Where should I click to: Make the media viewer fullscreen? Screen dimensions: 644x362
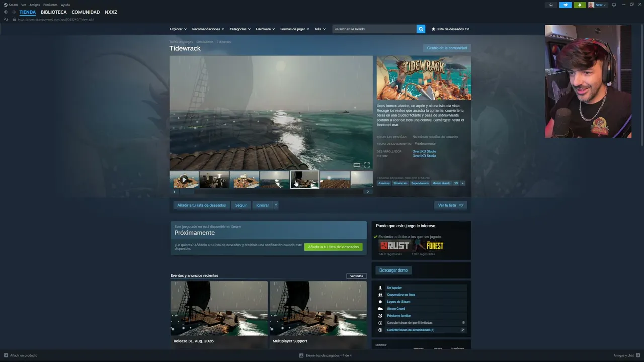click(x=367, y=165)
